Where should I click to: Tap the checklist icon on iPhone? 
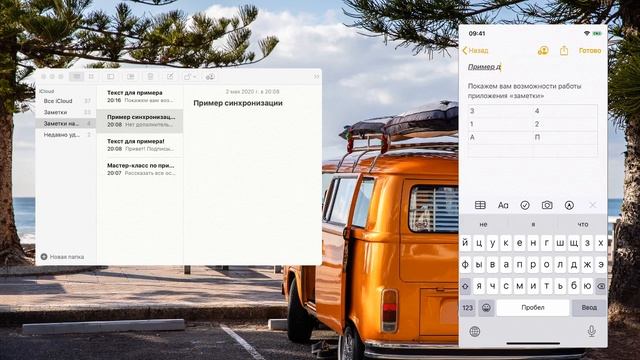coord(525,205)
